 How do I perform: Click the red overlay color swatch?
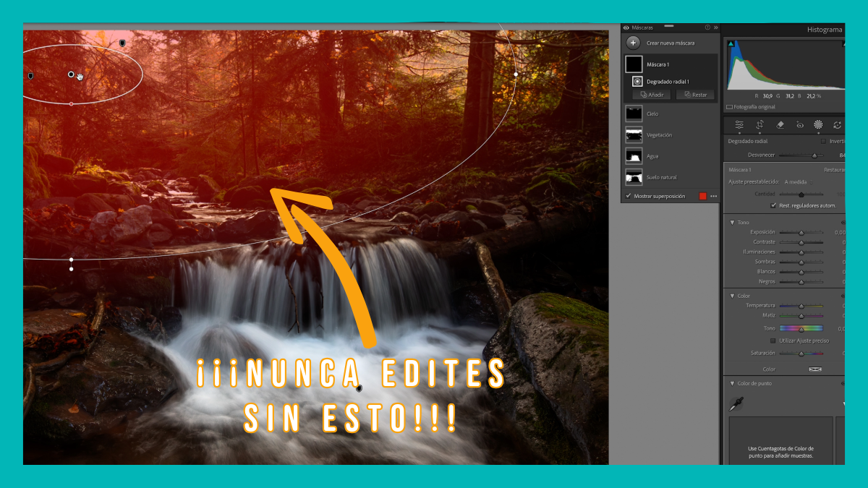pos(702,196)
